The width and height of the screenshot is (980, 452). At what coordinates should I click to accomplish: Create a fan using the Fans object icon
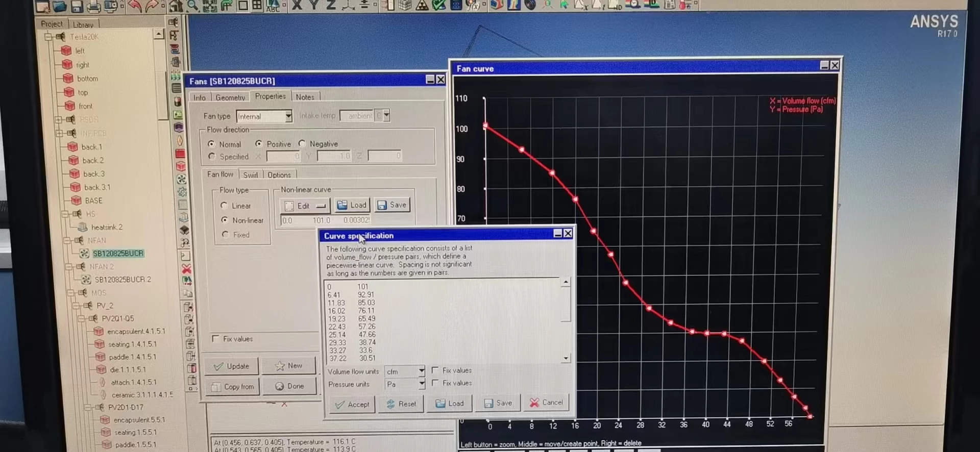click(x=181, y=179)
